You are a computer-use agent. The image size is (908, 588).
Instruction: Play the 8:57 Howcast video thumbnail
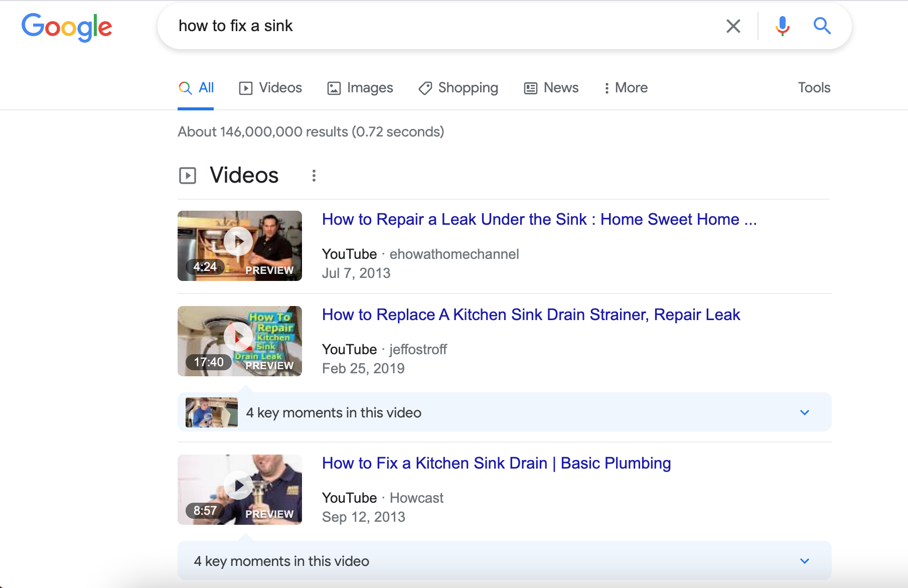point(240,490)
